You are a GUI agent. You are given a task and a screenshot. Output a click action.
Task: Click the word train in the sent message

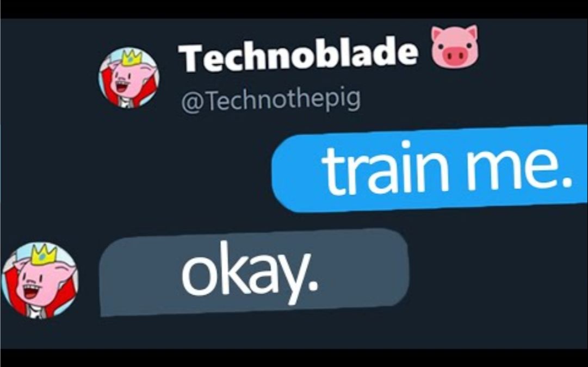[385, 169]
